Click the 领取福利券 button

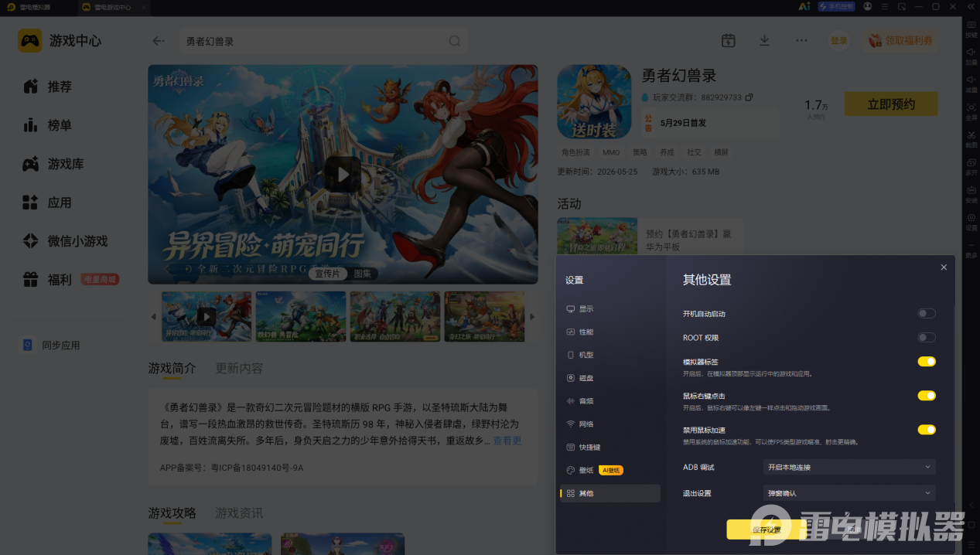pos(901,40)
